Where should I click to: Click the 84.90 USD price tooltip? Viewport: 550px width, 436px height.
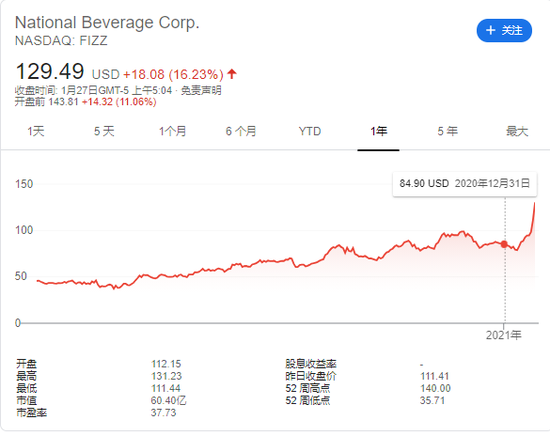tap(465, 183)
